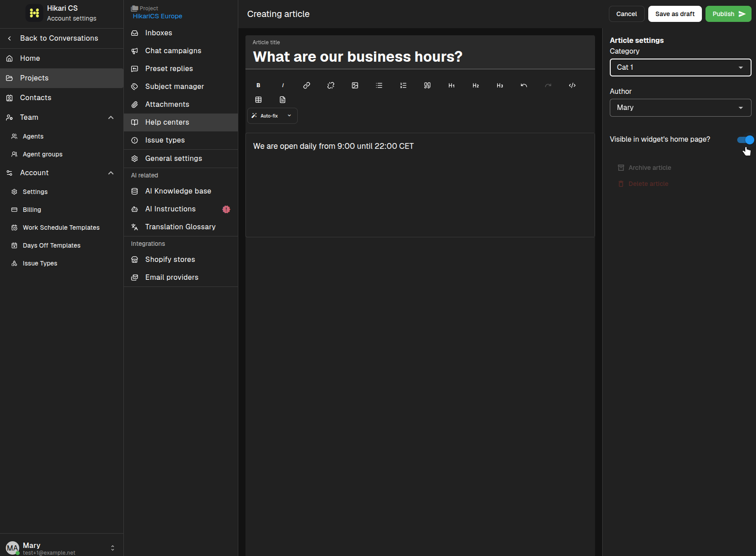Screen dimensions: 756x556
Task: Click Mary's MA avatar
Action: [13, 548]
